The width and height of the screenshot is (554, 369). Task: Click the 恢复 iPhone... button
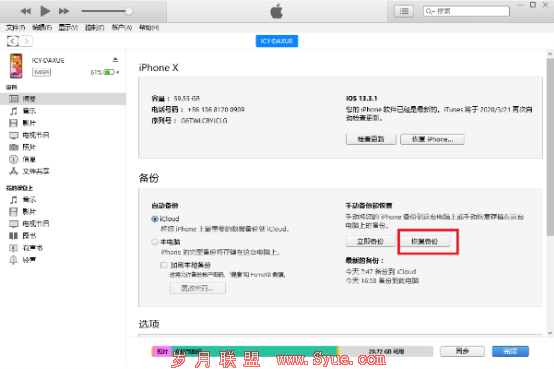(432, 139)
